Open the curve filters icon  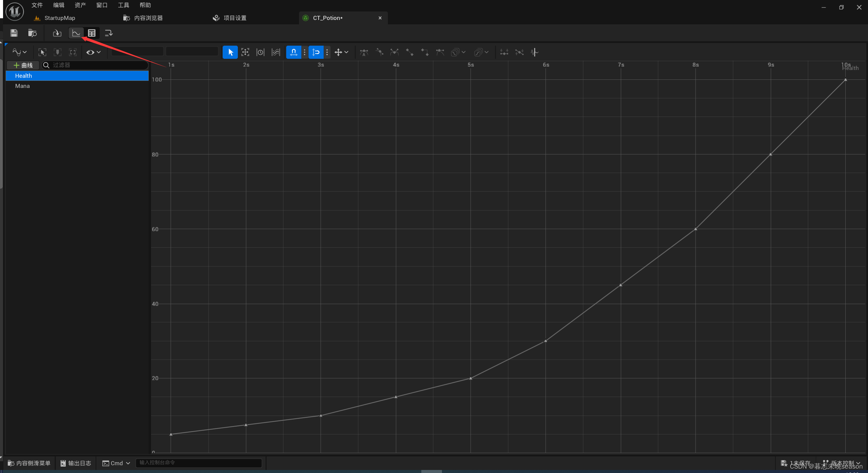click(534, 52)
